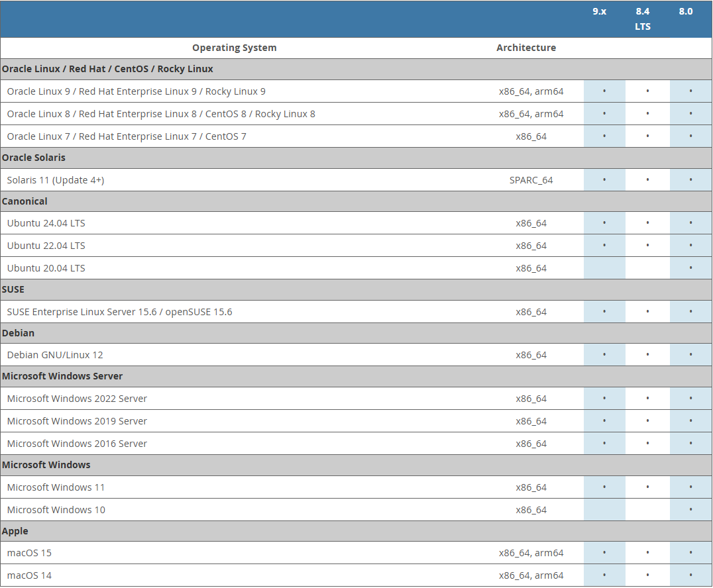Click the Oracle Solaris group heading

(x=356, y=158)
